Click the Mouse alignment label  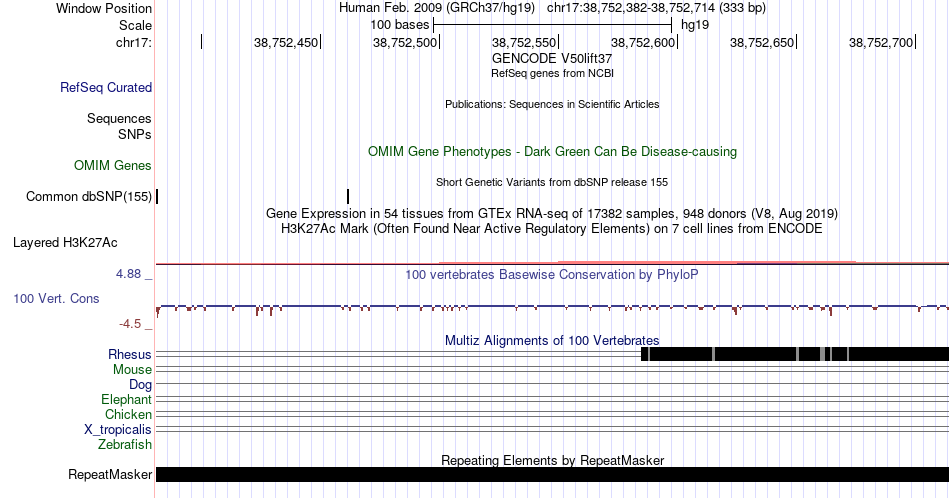pos(132,370)
